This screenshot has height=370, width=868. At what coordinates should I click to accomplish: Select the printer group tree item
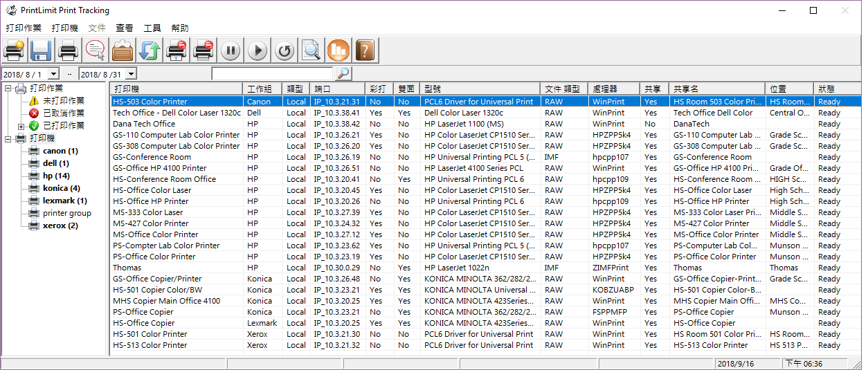click(x=67, y=213)
